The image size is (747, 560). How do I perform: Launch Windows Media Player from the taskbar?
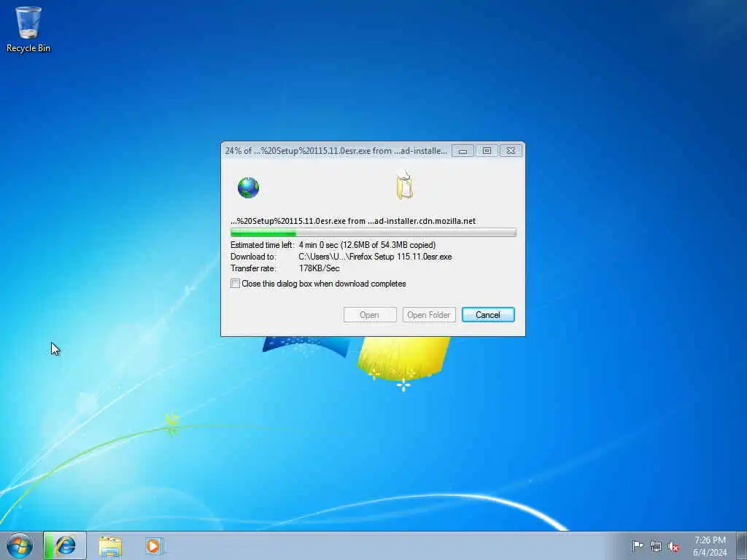pos(154,546)
